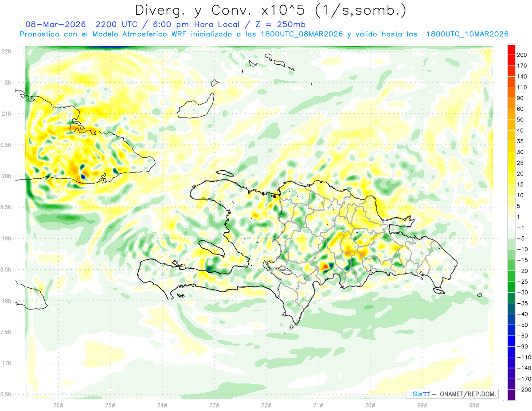Image resolution: width=532 pixels, height=411 pixels.
Task: Click the latitude label "18N"
Action: click(6, 301)
